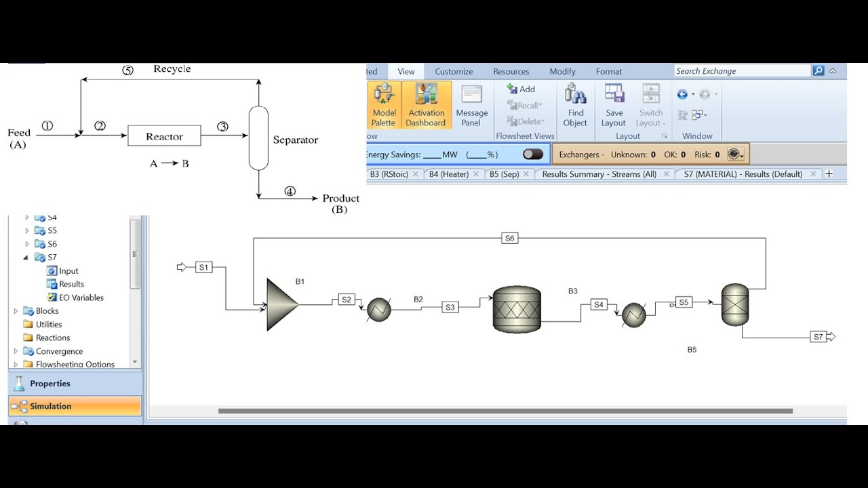This screenshot has height=488, width=868.
Task: Click the Properties flask icon
Action: click(x=19, y=383)
